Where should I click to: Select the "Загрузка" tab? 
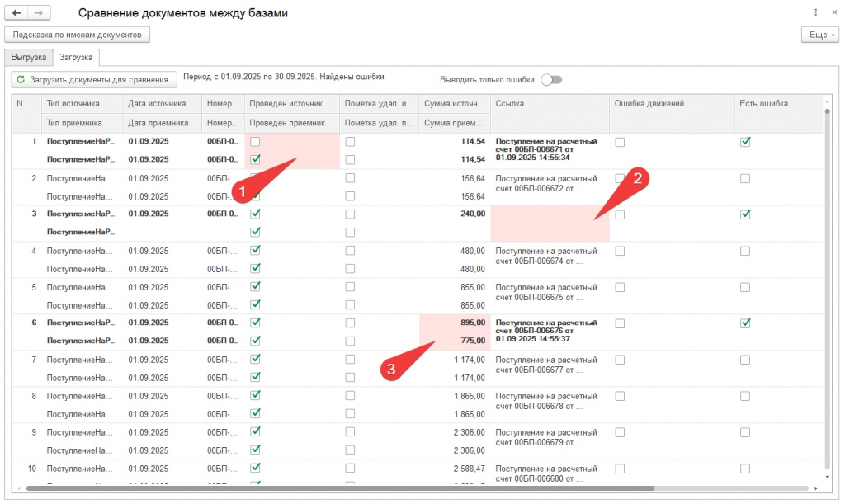[76, 58]
